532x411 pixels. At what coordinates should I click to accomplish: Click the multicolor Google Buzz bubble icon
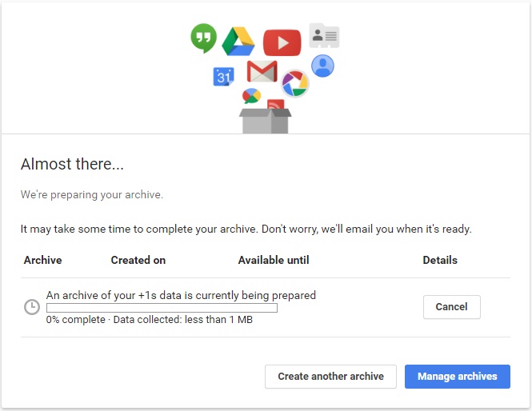point(251,96)
